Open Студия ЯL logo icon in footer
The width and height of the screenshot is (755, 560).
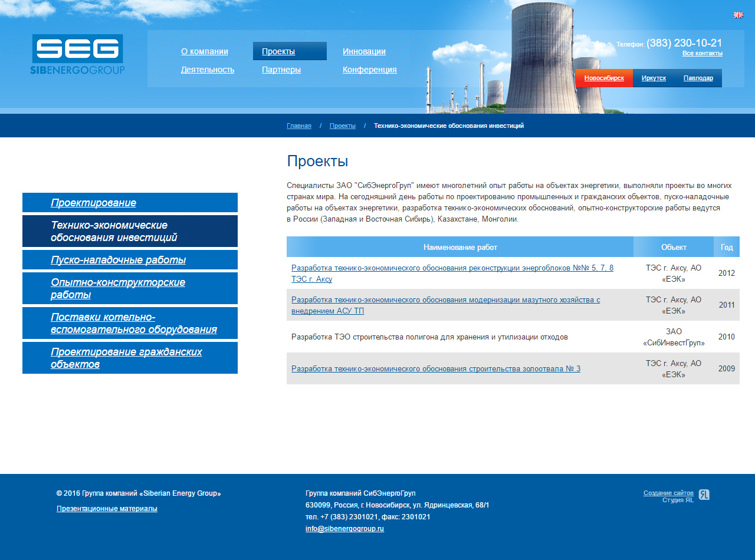(x=704, y=495)
